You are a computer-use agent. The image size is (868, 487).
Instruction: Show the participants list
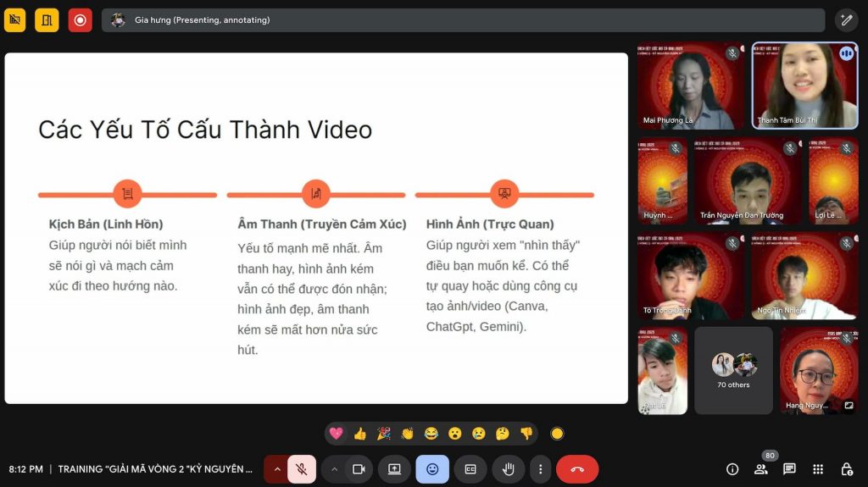coord(761,469)
